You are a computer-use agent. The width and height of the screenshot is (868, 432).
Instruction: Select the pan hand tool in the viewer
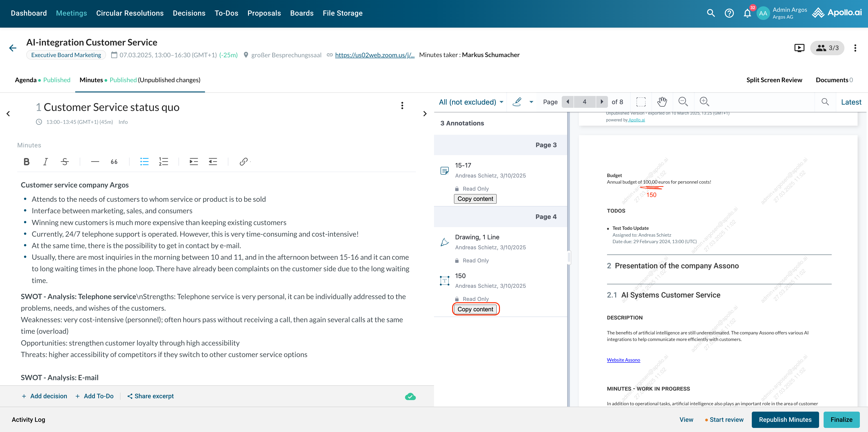tap(662, 102)
